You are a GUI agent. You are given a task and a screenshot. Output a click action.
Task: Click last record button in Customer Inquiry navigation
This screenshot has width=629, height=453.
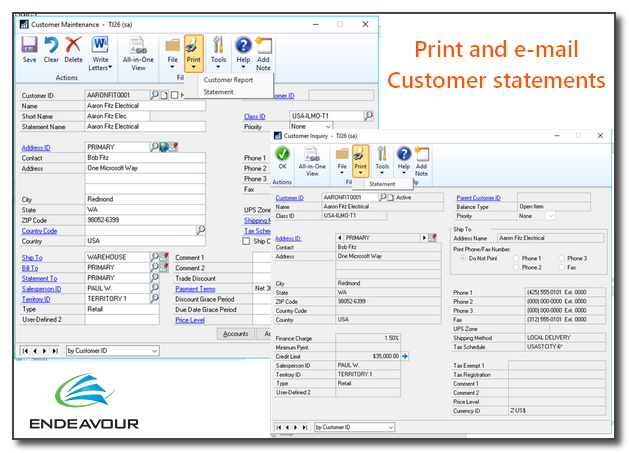point(305,427)
